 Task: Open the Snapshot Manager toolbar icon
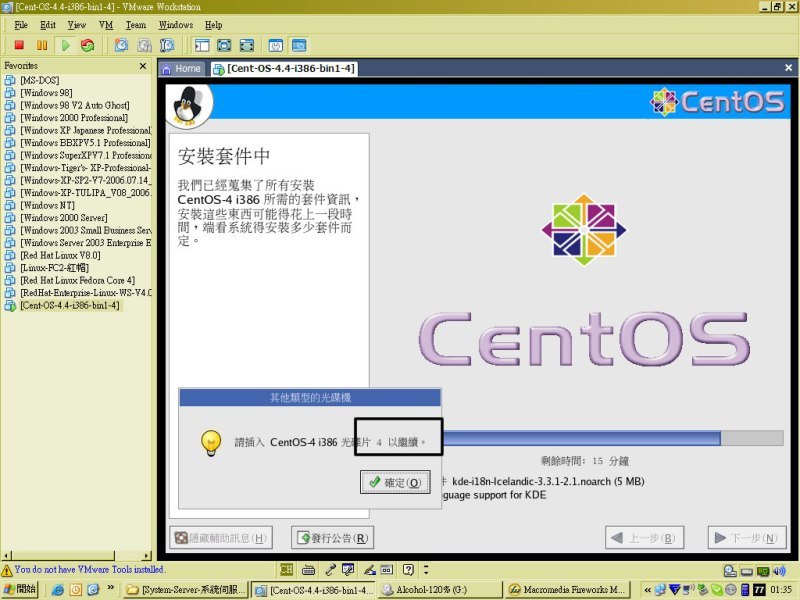click(x=167, y=45)
